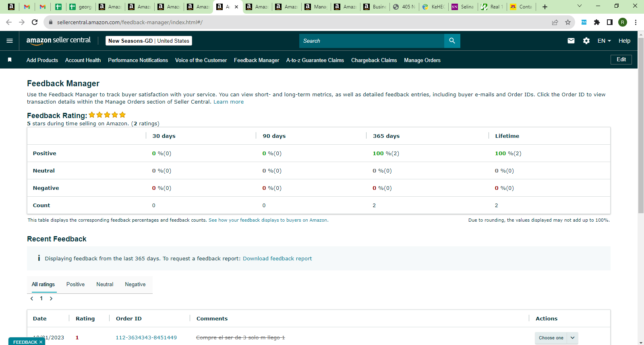
Task: Reload the page in Chrome
Action: (35, 22)
